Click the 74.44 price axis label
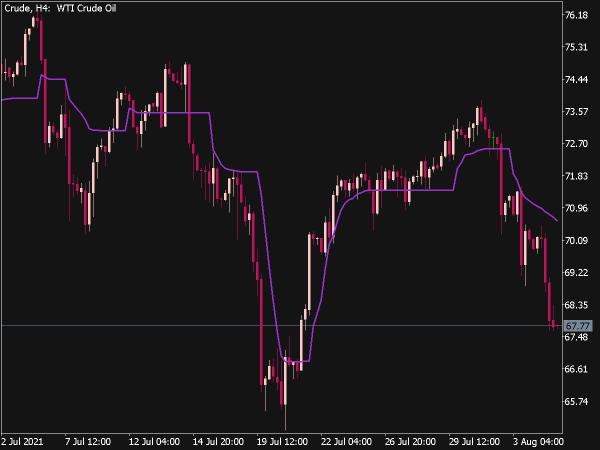This screenshot has height=450, width=600. pos(576,80)
